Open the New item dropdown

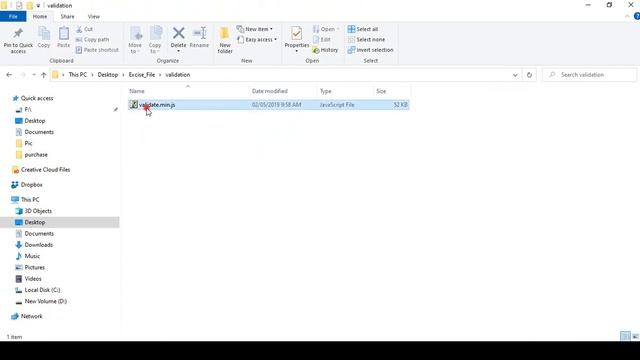click(x=255, y=29)
